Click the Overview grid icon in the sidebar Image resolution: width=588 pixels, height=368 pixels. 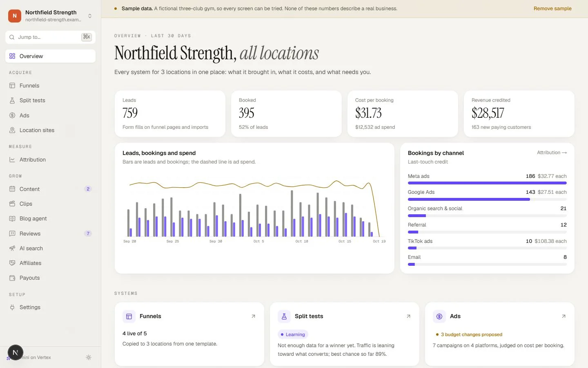[12, 56]
